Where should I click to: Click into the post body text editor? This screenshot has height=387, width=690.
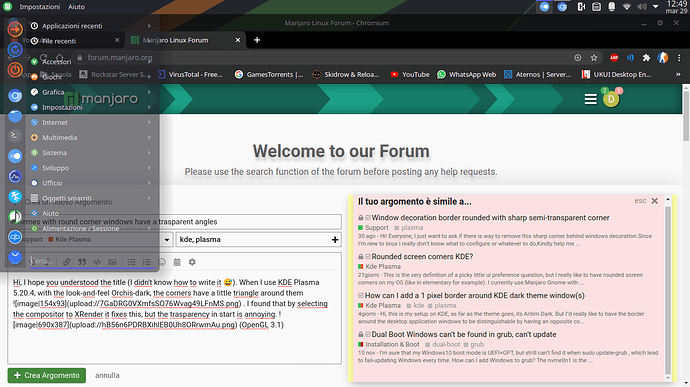(174, 317)
